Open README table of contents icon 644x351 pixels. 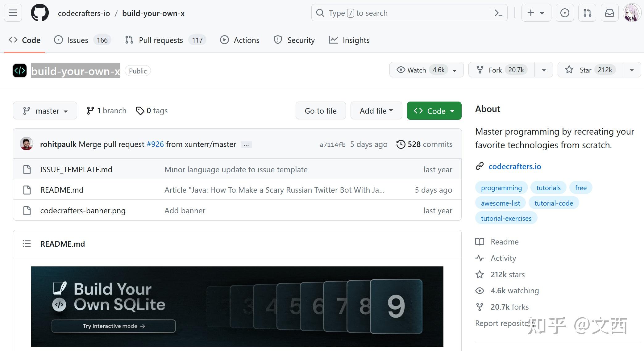27,244
